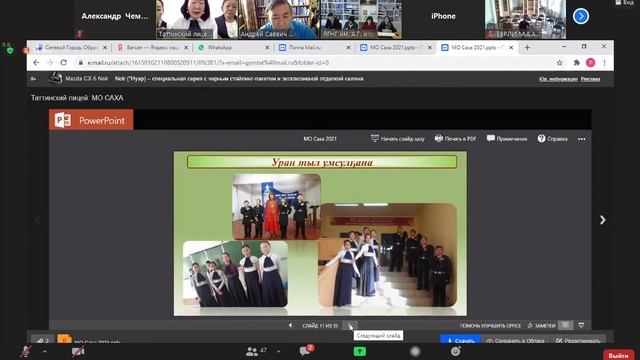Open the Zoom chat with 2 unread

[306, 351]
